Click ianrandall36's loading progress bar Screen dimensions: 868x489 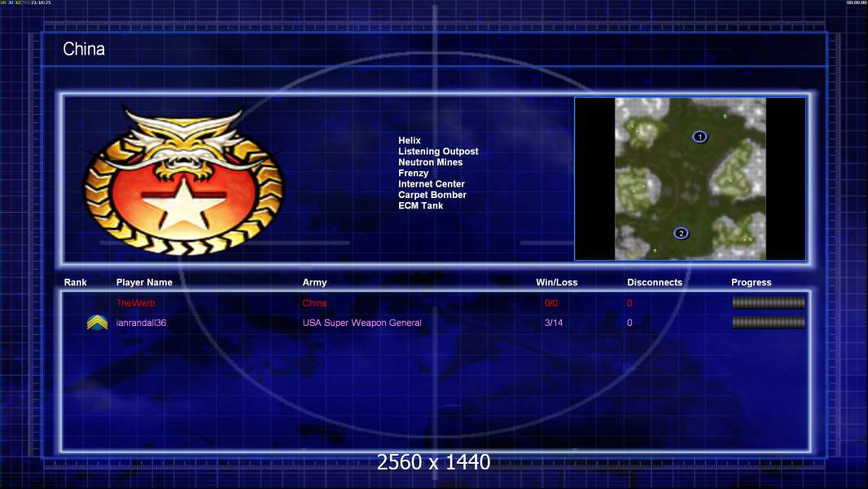769,322
